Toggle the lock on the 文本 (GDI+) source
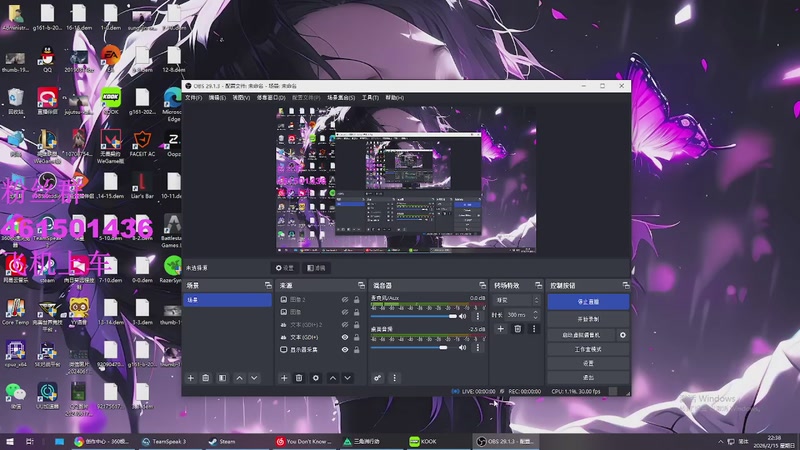The width and height of the screenshot is (800, 450). pyautogui.click(x=357, y=337)
